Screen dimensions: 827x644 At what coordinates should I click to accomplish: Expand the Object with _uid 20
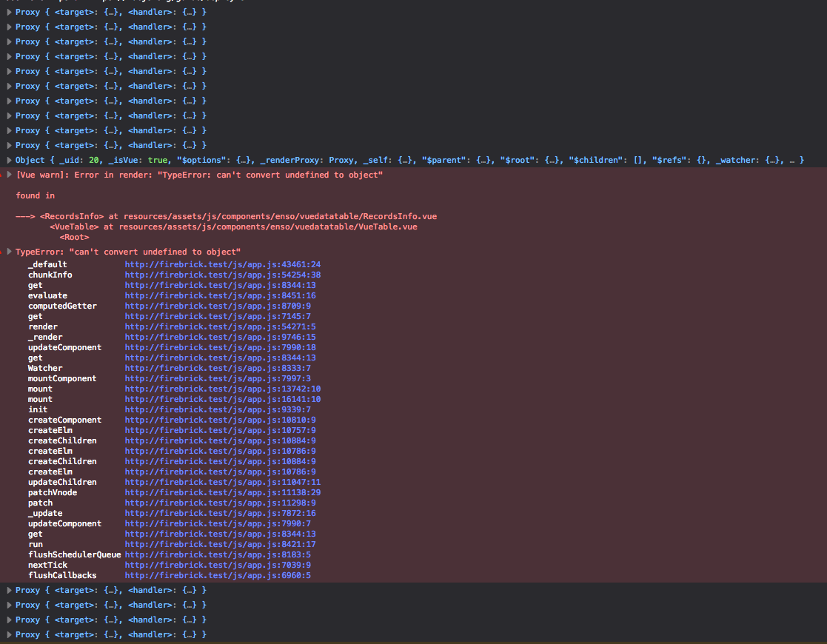pyautogui.click(x=8, y=160)
